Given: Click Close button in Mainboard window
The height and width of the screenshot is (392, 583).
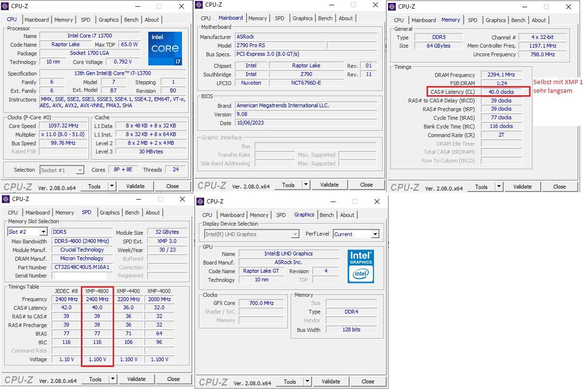Looking at the screenshot, I should [366, 185].
